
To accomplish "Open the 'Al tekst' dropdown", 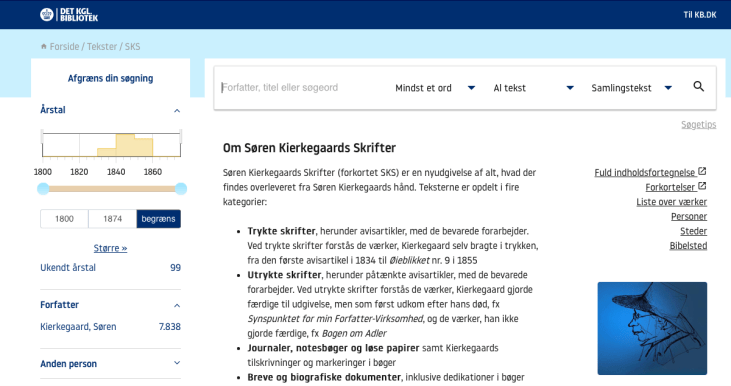I will 533,88.
